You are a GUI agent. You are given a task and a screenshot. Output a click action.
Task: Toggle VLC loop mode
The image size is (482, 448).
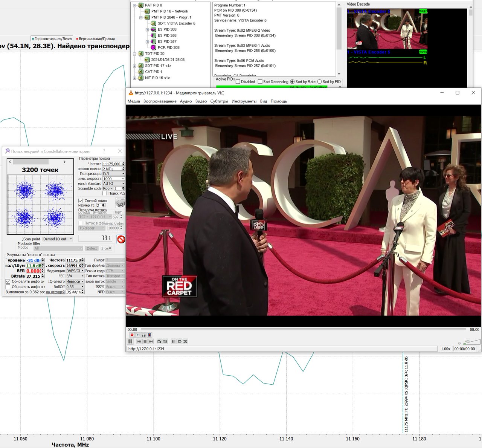click(x=180, y=341)
